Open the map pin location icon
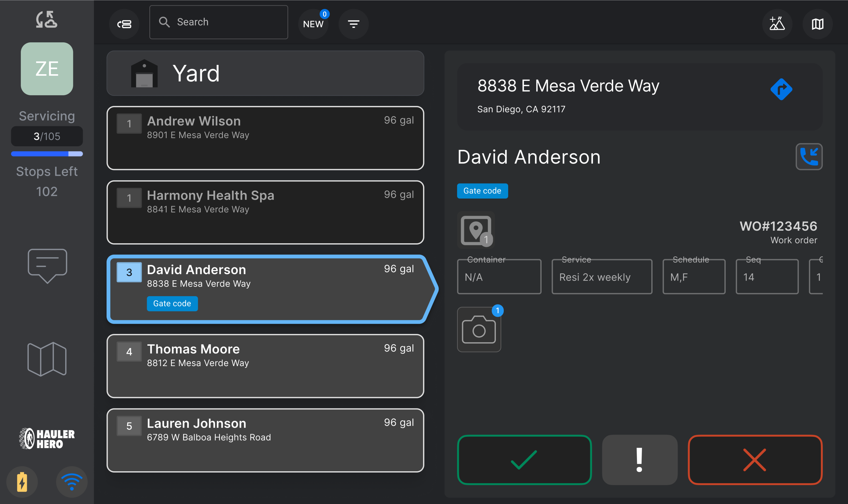 click(x=476, y=230)
